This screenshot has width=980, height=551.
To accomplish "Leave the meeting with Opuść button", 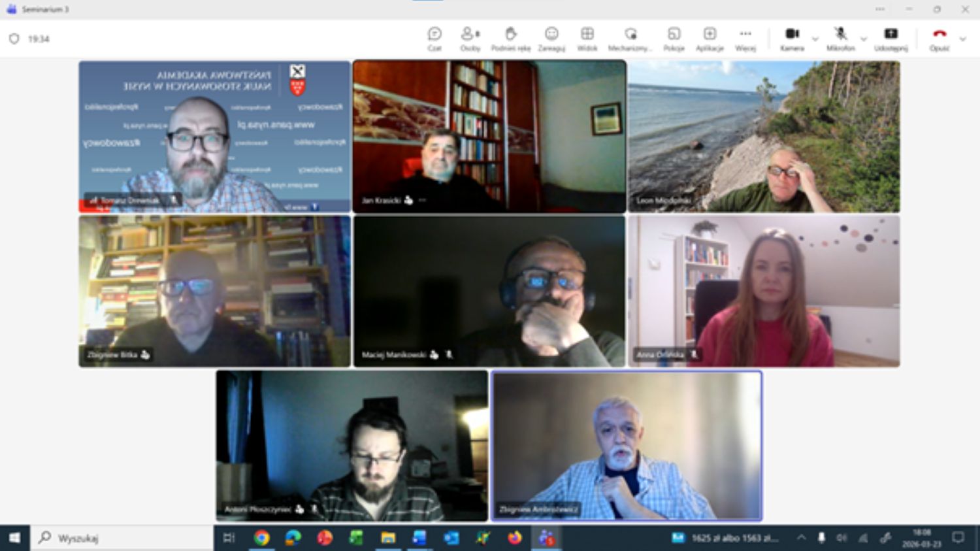I will point(939,39).
